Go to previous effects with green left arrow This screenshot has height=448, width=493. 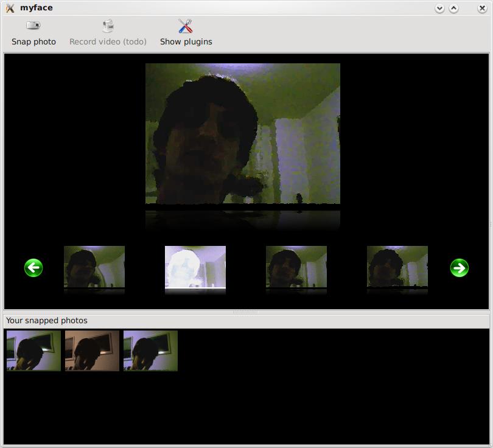point(33,268)
